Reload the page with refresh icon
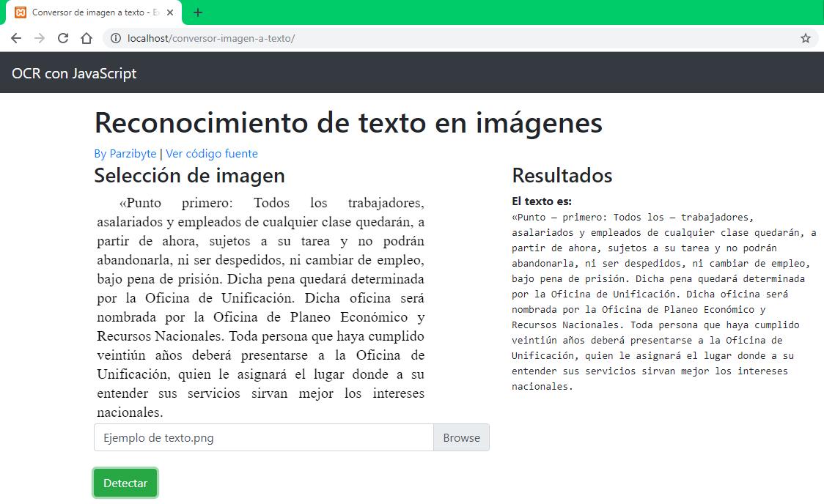 click(x=63, y=38)
